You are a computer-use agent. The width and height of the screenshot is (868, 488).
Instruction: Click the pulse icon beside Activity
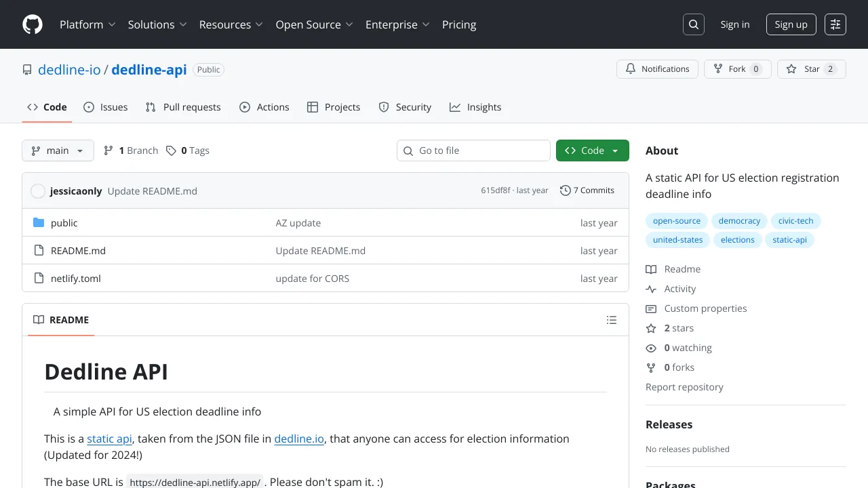(651, 289)
